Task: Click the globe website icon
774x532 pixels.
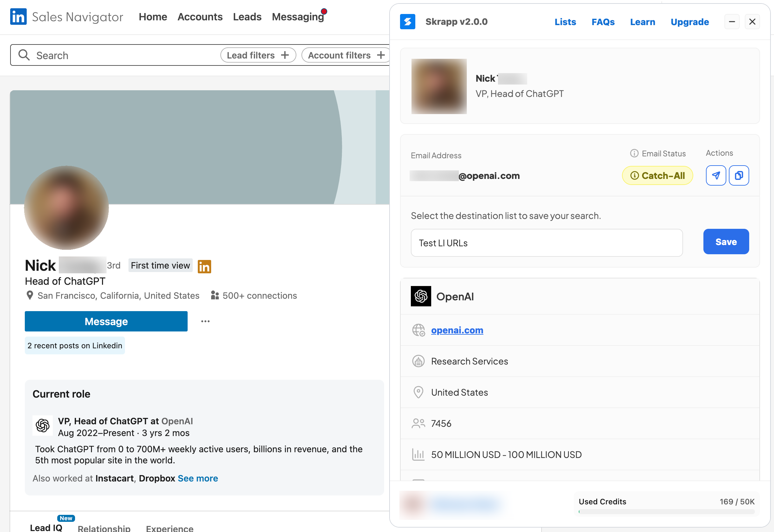Action: click(418, 330)
